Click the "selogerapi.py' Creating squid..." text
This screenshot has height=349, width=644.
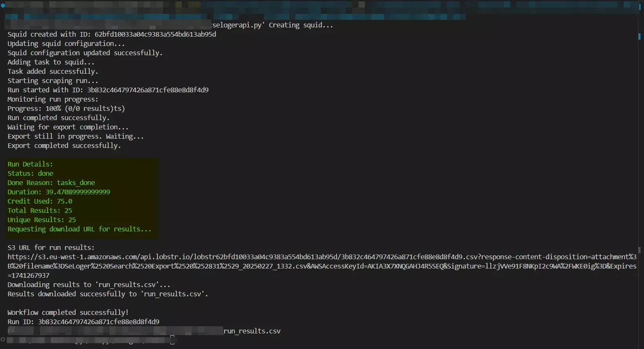[272, 25]
